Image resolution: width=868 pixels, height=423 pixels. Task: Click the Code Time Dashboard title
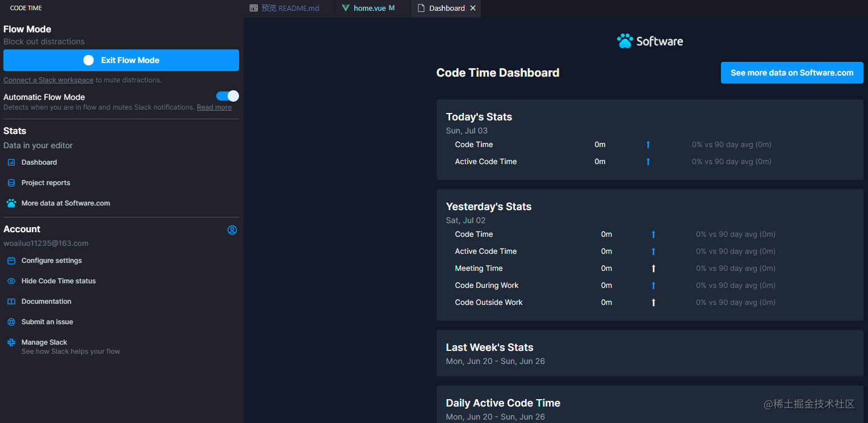point(498,73)
